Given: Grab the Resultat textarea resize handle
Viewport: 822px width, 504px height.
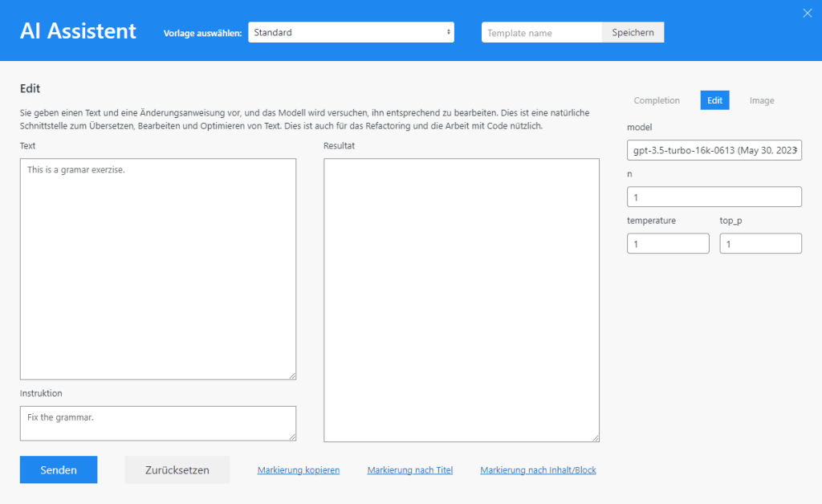Looking at the screenshot, I should 596,438.
